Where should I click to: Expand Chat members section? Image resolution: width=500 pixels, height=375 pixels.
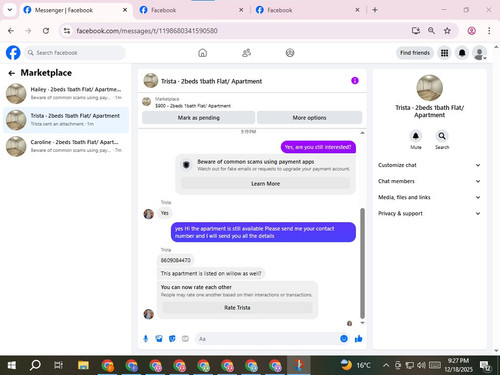[429, 181]
